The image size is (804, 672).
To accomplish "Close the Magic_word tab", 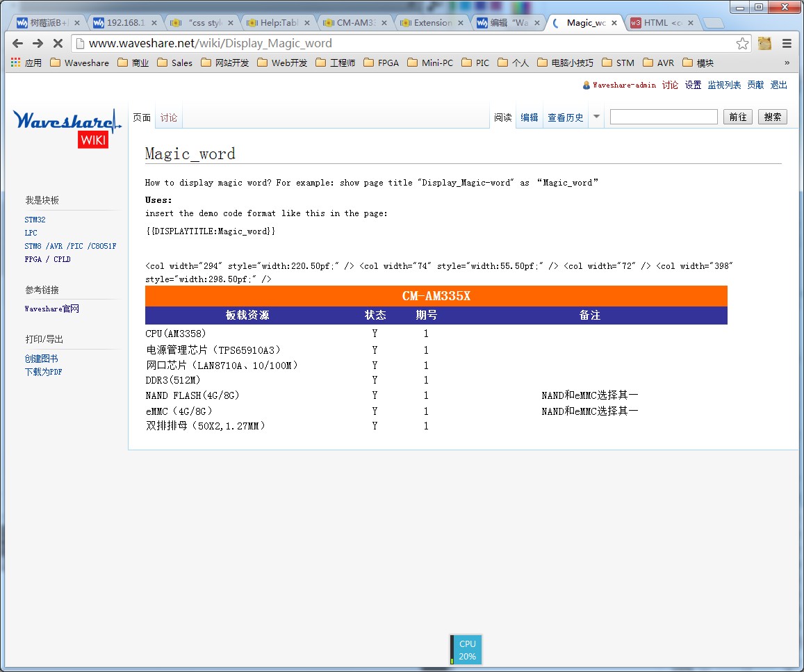I will [x=614, y=22].
